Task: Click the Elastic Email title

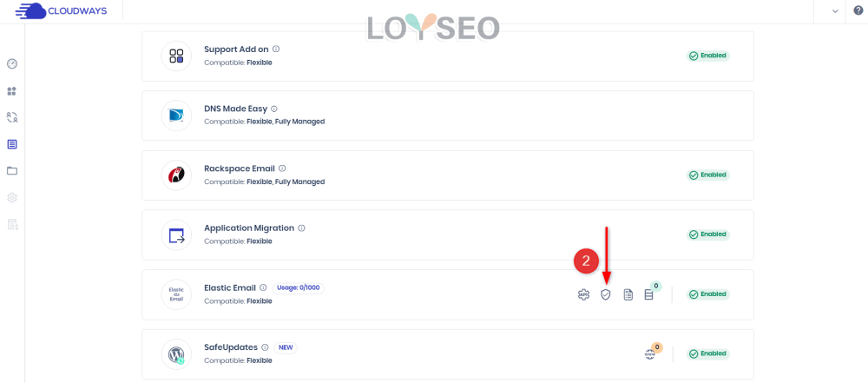Action: (x=230, y=287)
